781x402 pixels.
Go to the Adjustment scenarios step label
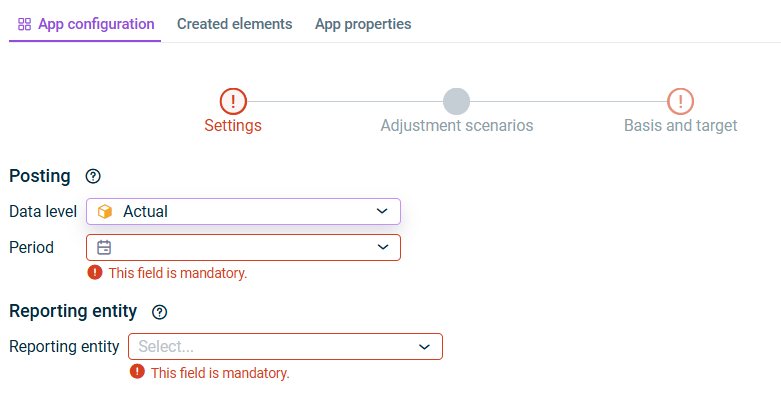[456, 126]
